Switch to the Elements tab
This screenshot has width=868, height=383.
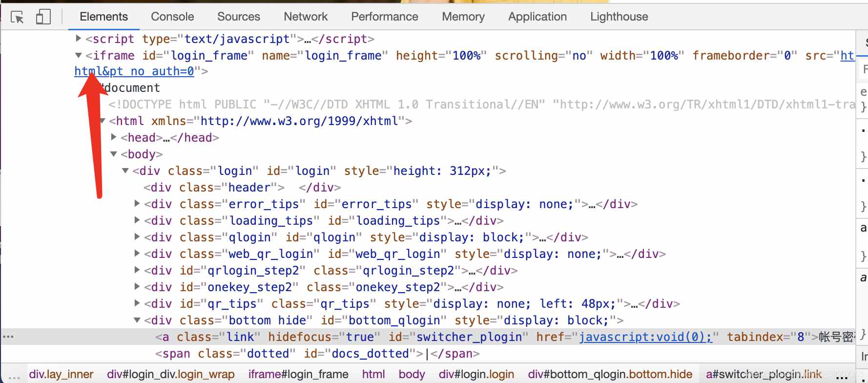tap(103, 17)
